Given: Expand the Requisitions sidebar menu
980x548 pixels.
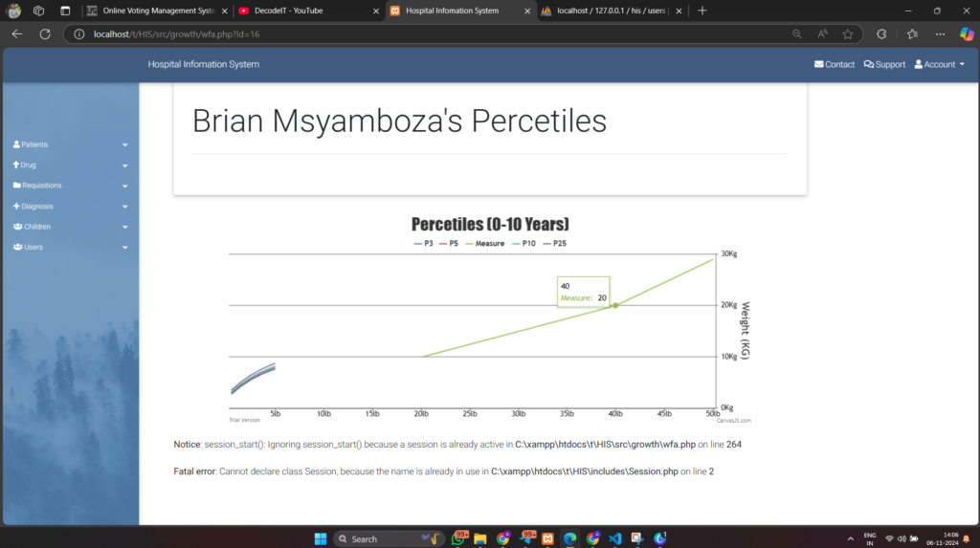Looking at the screenshot, I should point(70,186).
